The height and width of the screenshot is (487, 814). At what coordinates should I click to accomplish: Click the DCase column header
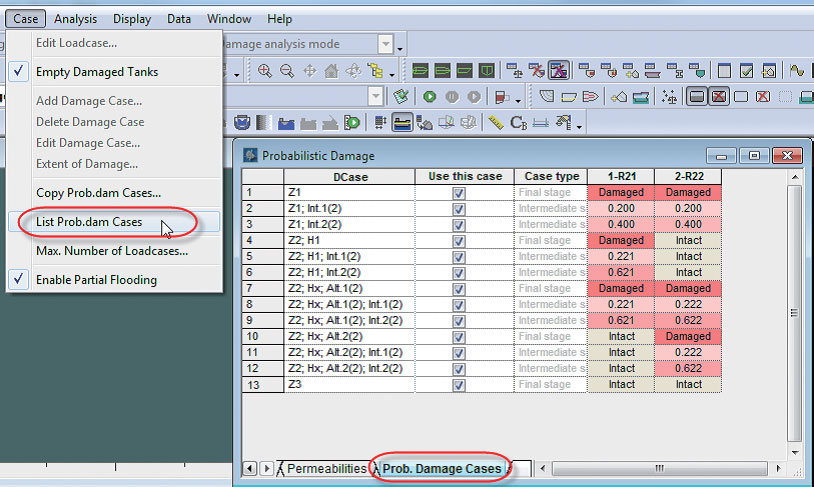point(350,177)
